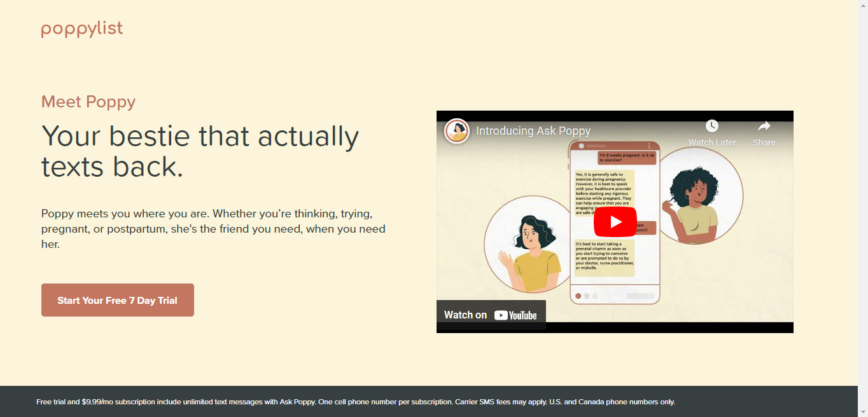Open the Ask Poppy channel avatar
The image size is (868, 417).
tap(457, 131)
